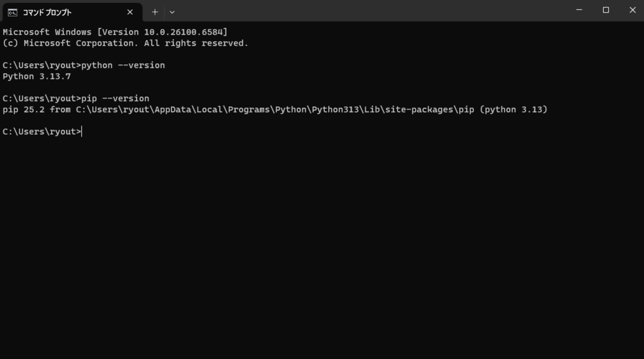Click the typed "pip --version" command
The width and height of the screenshot is (644, 359).
[x=115, y=99]
